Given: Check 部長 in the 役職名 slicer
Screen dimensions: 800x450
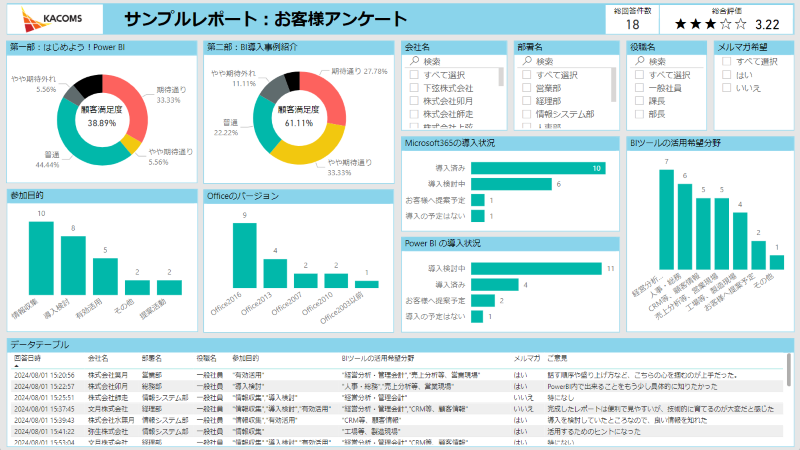Looking at the screenshot, I should [639, 114].
